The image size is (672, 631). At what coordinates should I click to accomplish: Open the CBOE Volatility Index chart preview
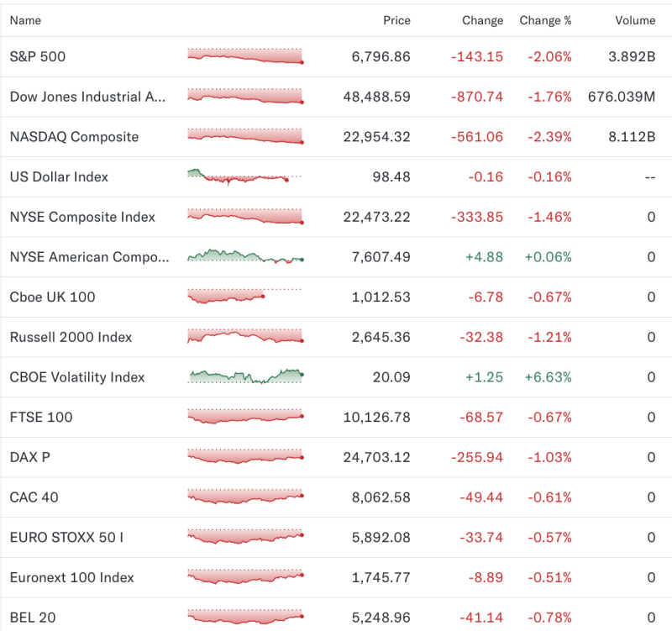click(244, 377)
